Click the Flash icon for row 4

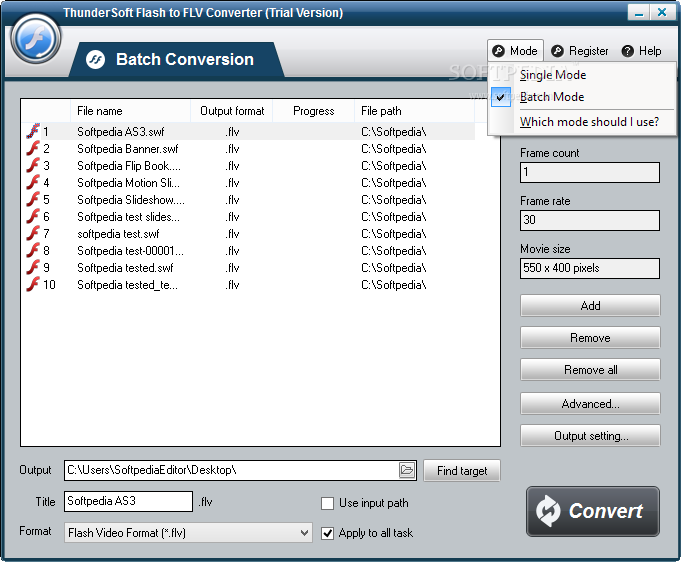click(x=33, y=182)
